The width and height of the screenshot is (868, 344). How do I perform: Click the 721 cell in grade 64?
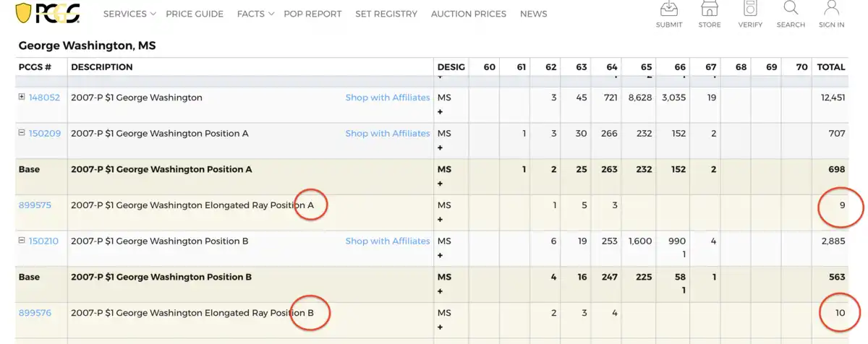(x=610, y=98)
